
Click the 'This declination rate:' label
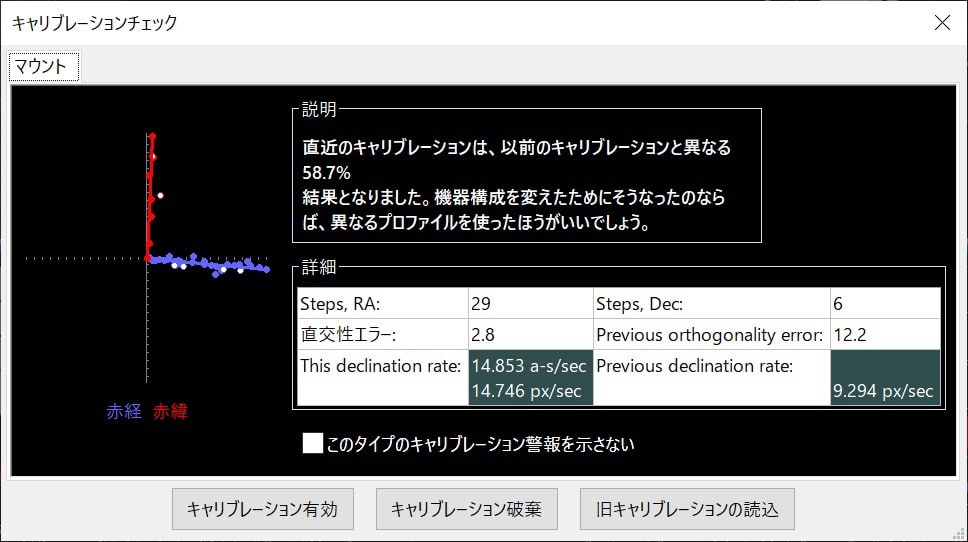coord(380,365)
